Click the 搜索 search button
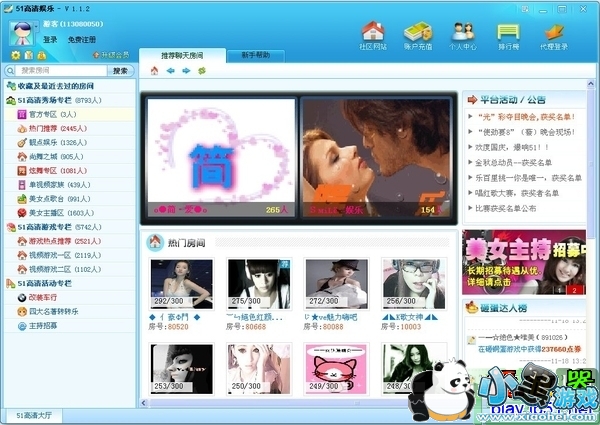Image resolution: width=600 pixels, height=425 pixels. 121,71
